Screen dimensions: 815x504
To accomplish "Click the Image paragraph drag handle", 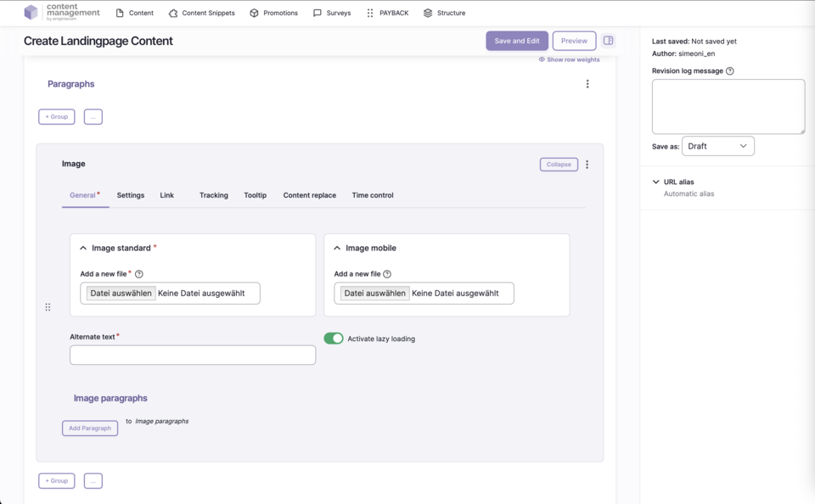I will (x=48, y=307).
